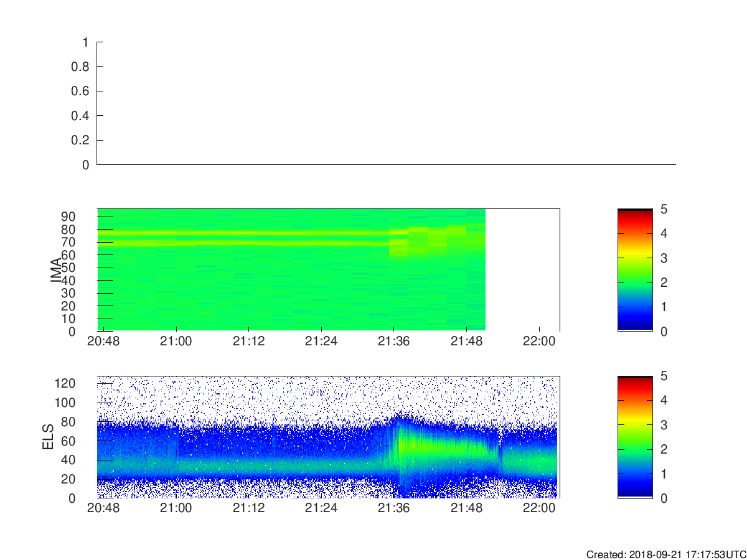The width and height of the screenshot is (747, 560).
Task: Click the 22:00 label under ELS panel
Action: [538, 508]
